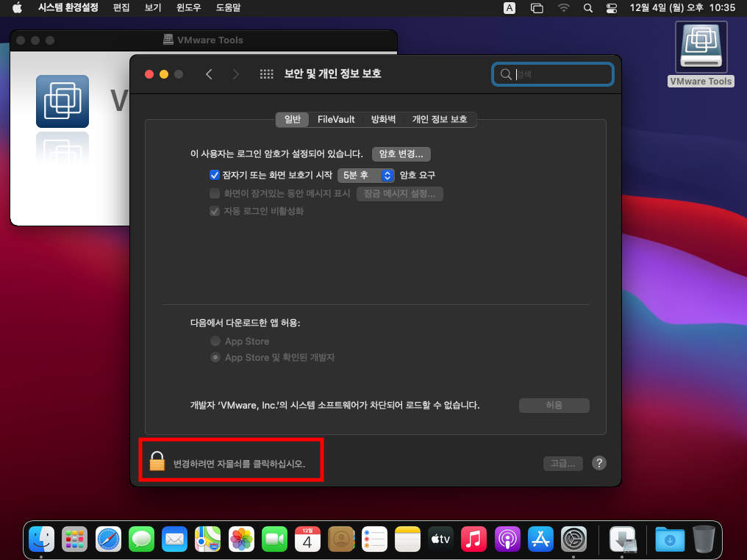Select App Store 및 확인된 개발자 radio button

215,357
